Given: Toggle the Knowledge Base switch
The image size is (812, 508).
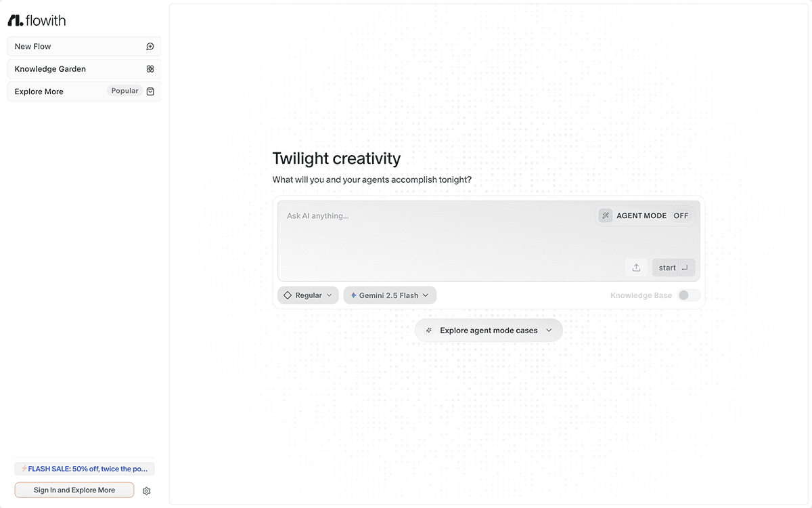Looking at the screenshot, I should point(688,295).
